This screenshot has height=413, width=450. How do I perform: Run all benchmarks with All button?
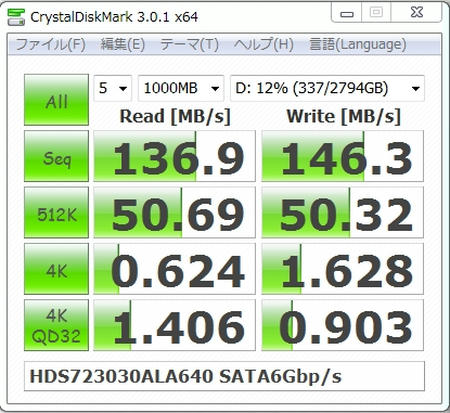(56, 100)
